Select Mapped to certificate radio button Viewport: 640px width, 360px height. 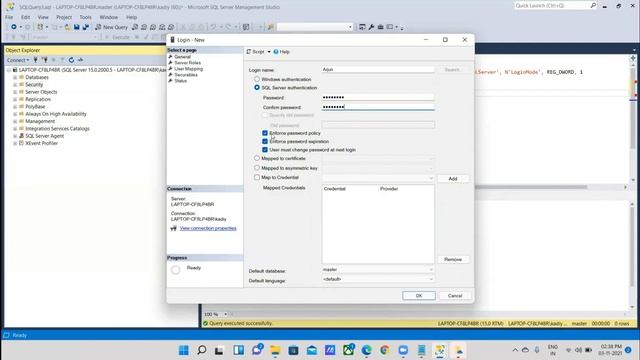pyautogui.click(x=257, y=158)
